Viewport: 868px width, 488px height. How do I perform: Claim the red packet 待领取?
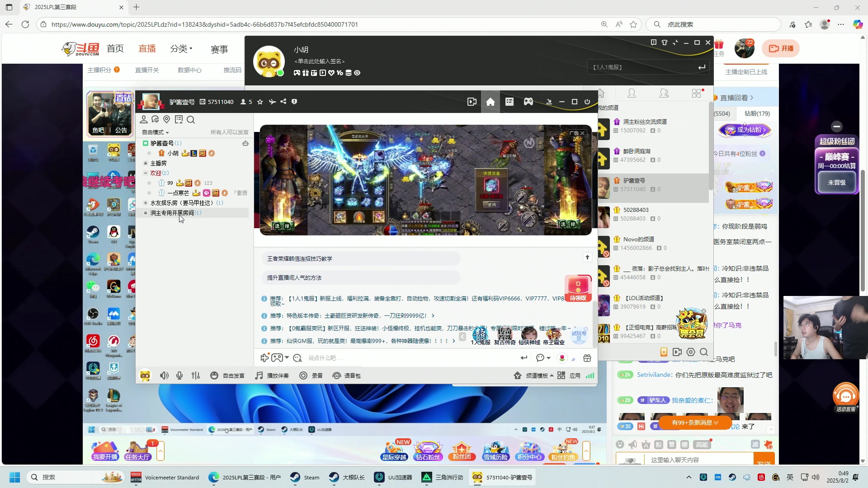coord(578,289)
